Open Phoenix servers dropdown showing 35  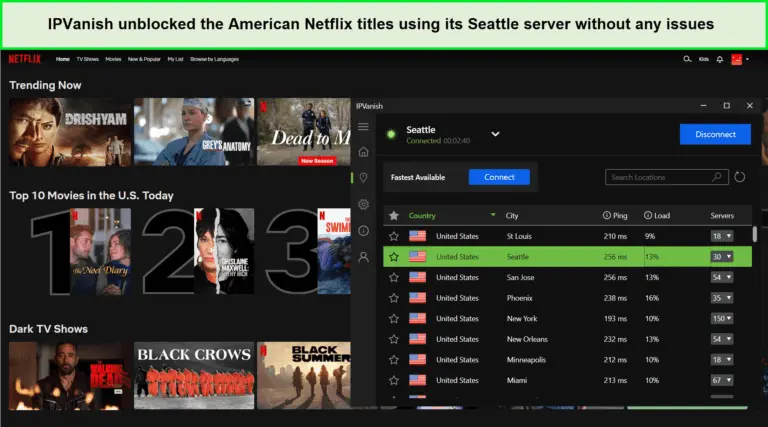click(721, 298)
